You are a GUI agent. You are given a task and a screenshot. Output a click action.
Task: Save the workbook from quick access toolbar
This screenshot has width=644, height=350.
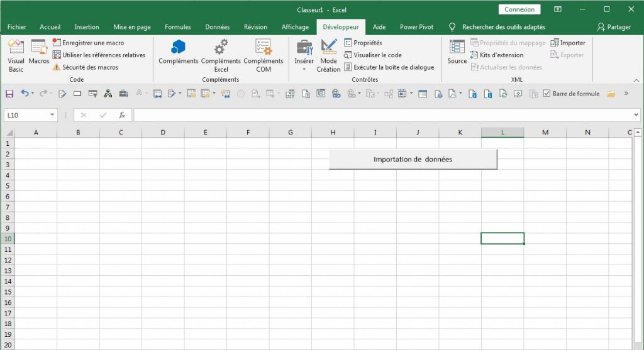9,94
